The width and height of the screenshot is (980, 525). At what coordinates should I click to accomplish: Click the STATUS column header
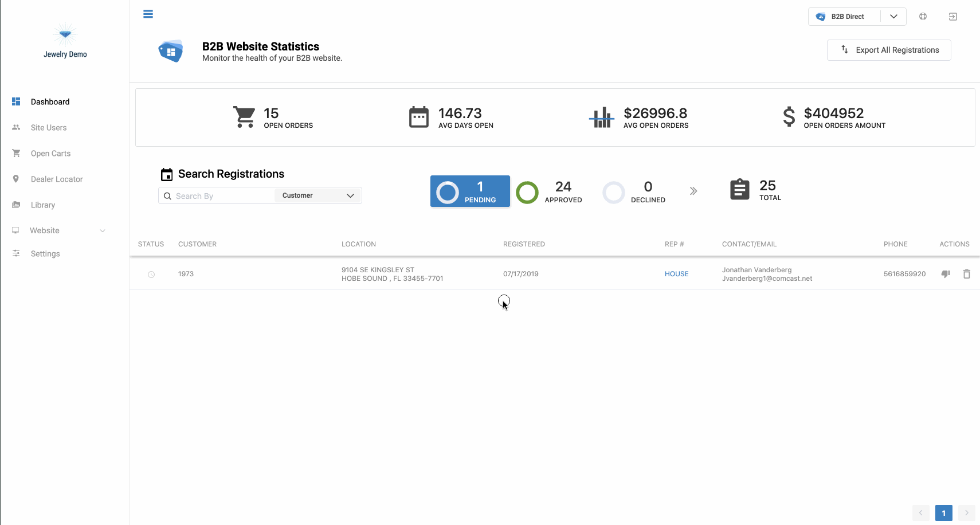tap(151, 244)
